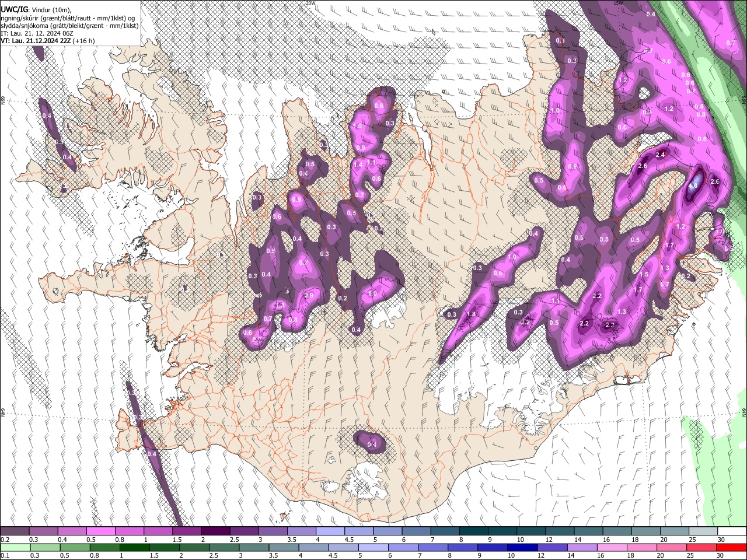Image resolution: width=747 pixels, height=560 pixels.
Task: Click the bold "VT: Lau. 21.12.2024 22Z" text
Action: [x=36, y=41]
